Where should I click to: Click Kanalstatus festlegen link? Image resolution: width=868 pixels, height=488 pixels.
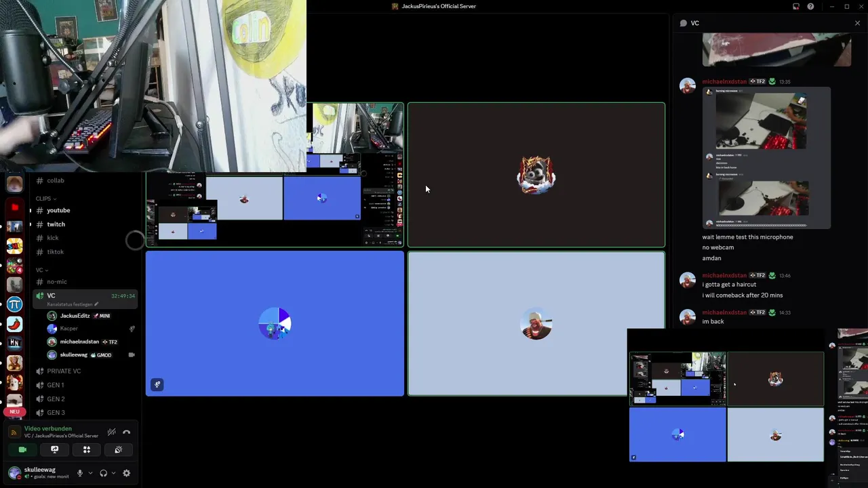click(73, 304)
